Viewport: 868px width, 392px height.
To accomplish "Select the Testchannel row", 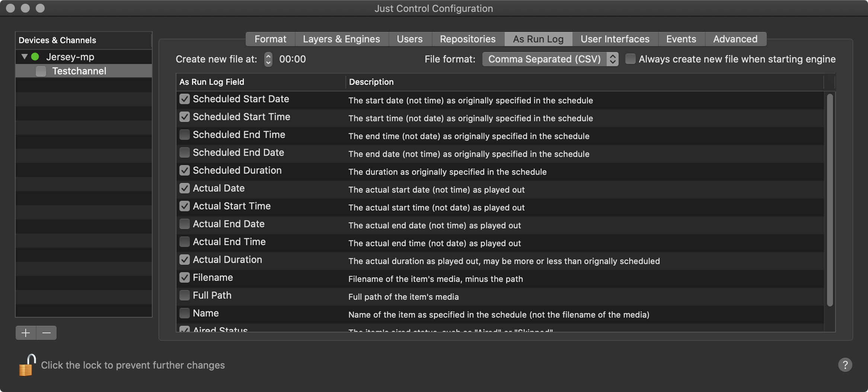I will [84, 71].
